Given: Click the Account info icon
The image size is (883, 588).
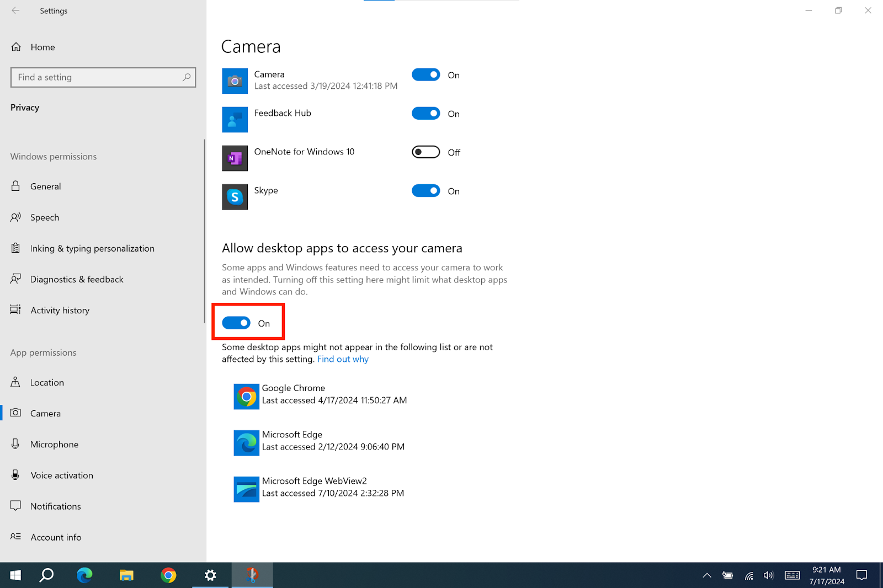Looking at the screenshot, I should [x=16, y=537].
